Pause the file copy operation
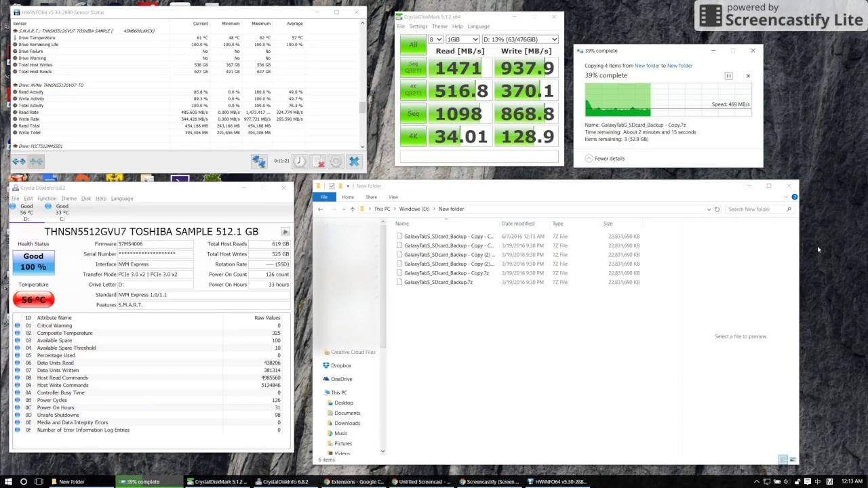This screenshot has width=868, height=488. pyautogui.click(x=729, y=76)
